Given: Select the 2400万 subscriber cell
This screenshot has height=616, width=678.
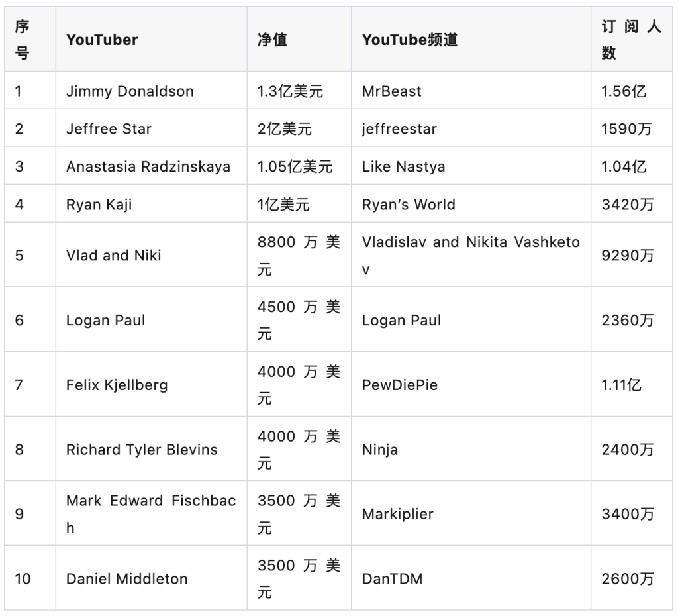Looking at the screenshot, I should (x=632, y=449).
